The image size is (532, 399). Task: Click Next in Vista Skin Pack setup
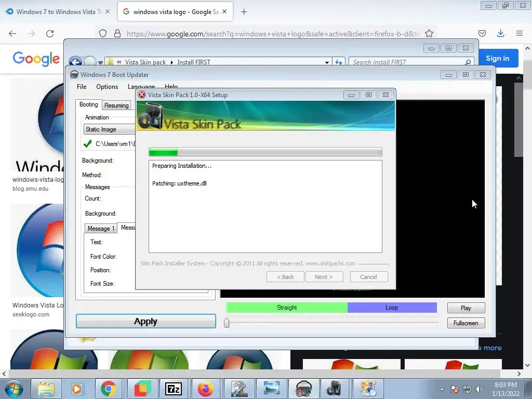pos(324,277)
